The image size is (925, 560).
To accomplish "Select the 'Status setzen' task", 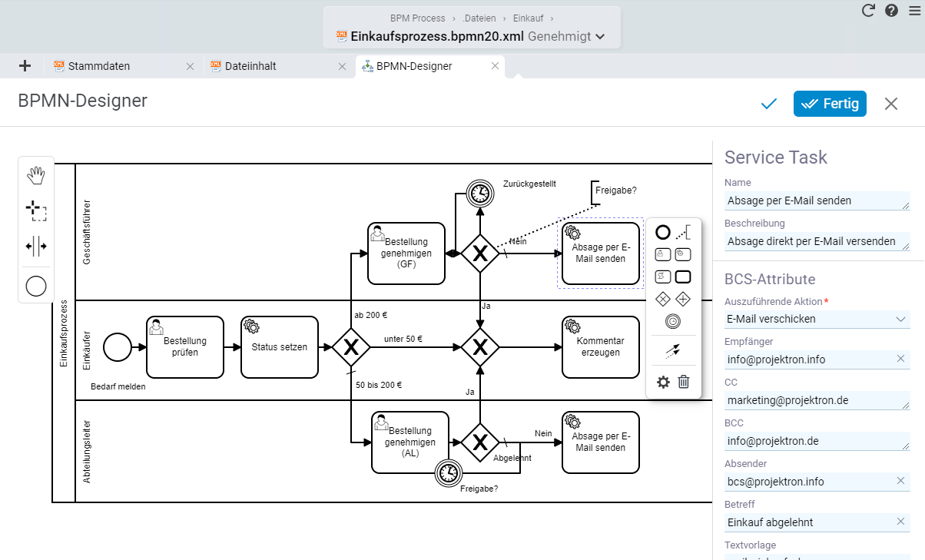I will click(x=279, y=347).
